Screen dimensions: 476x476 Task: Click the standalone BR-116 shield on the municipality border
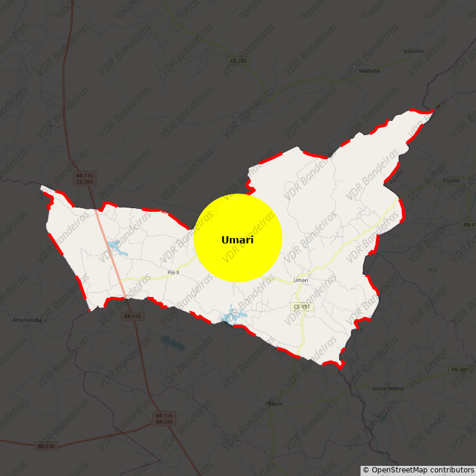click(x=132, y=317)
